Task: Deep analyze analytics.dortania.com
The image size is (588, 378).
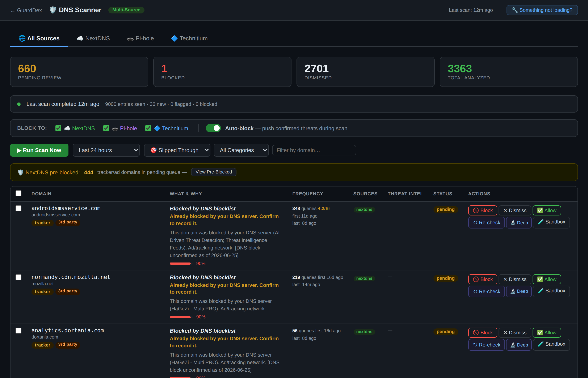Action: coord(519,345)
